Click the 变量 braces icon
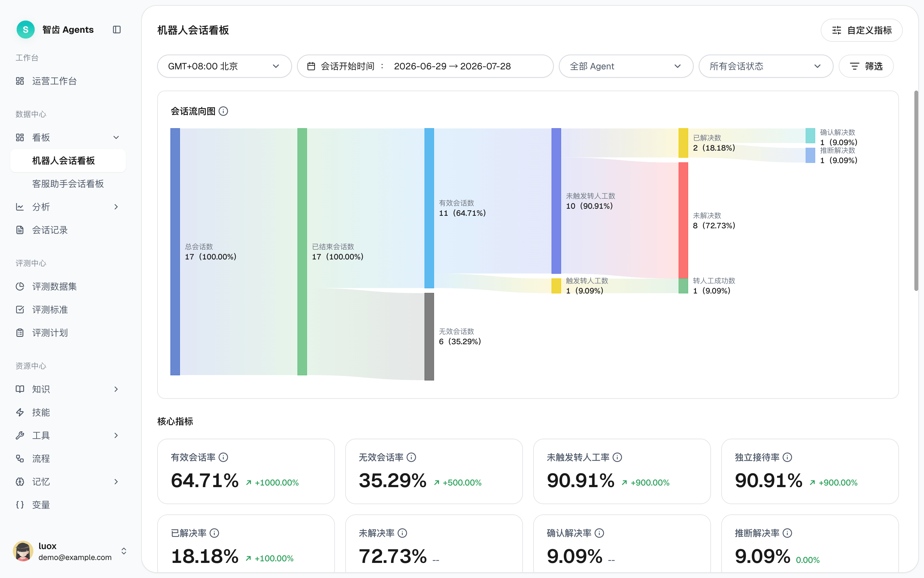The image size is (924, 578). pos(20,504)
